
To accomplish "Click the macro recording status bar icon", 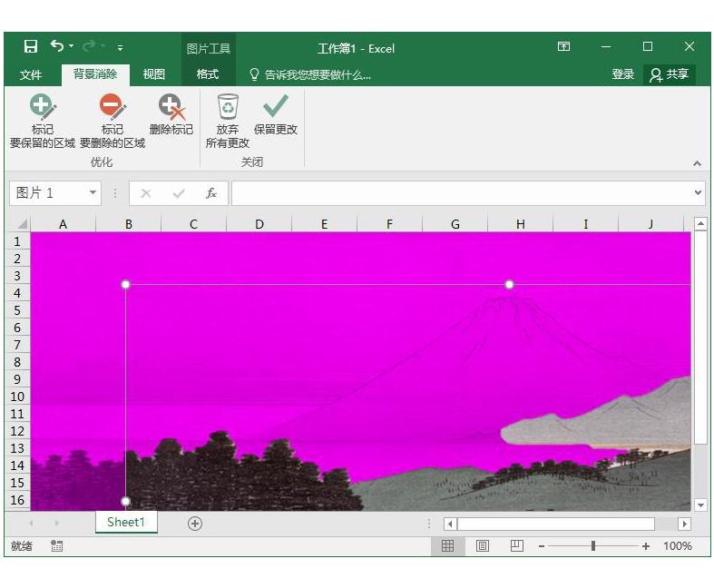I will click(x=56, y=545).
